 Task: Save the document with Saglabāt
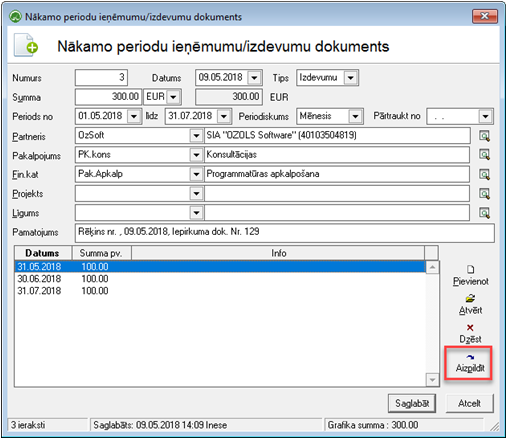[x=412, y=404]
